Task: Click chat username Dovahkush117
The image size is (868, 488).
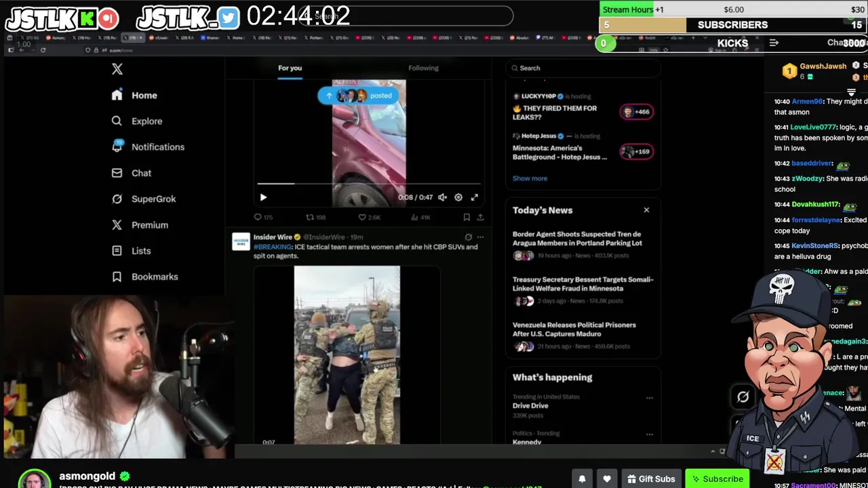Action: pos(815,205)
